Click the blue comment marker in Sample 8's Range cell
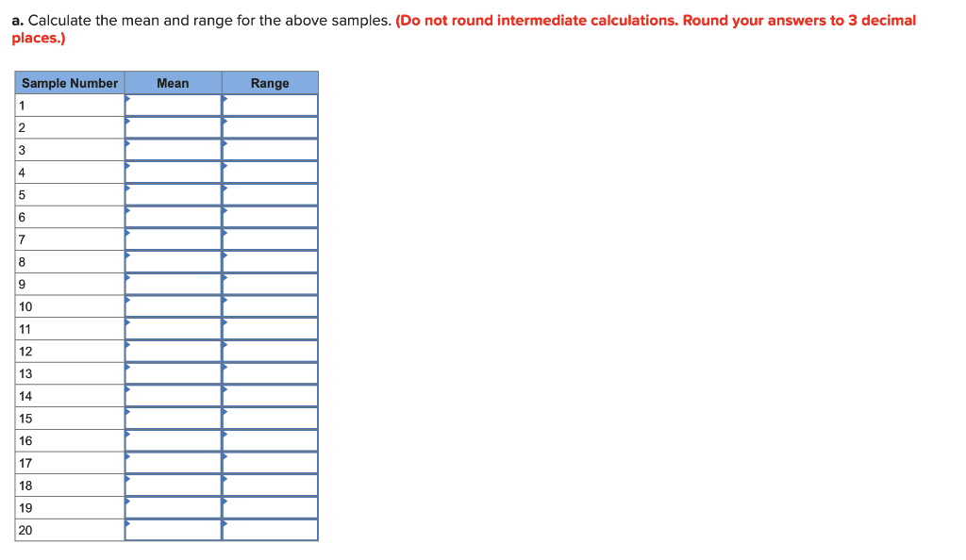 (x=225, y=257)
